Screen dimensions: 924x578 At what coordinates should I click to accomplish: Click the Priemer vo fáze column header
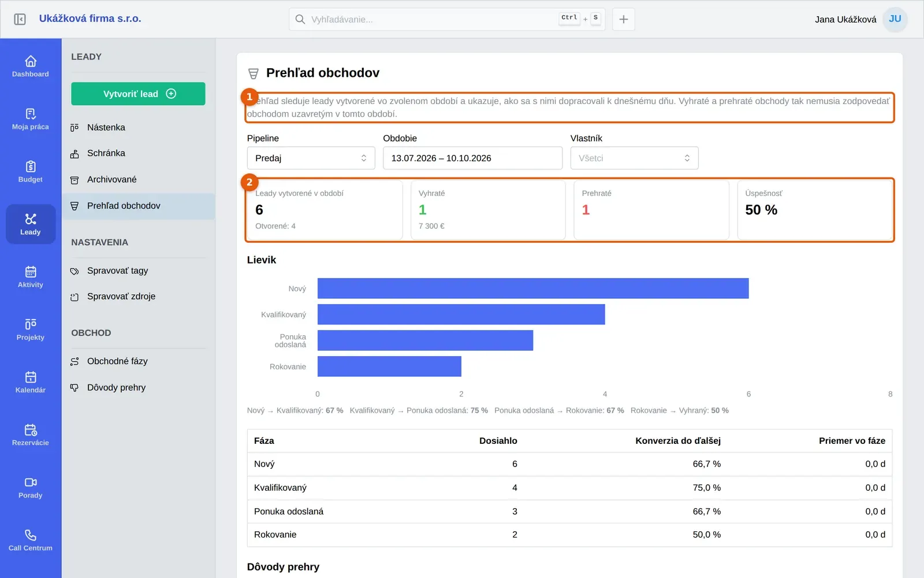(852, 441)
